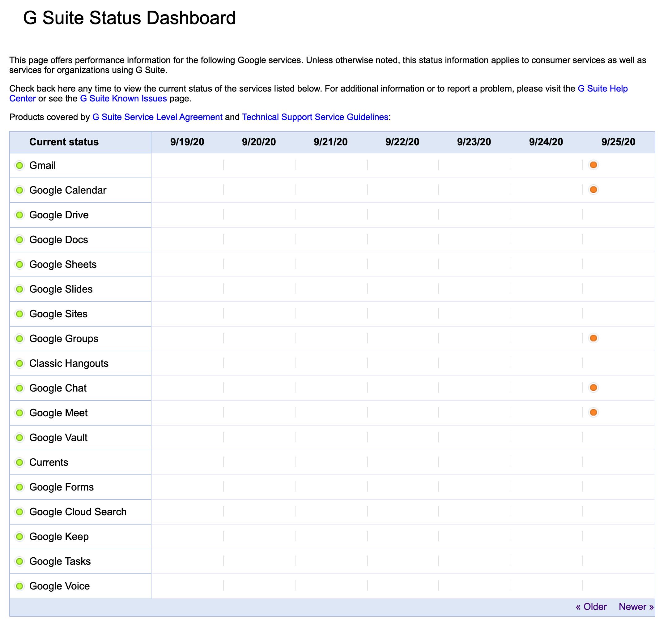Open G Suite Service Level Agreement link
The width and height of the screenshot is (672, 626).
coord(157,117)
